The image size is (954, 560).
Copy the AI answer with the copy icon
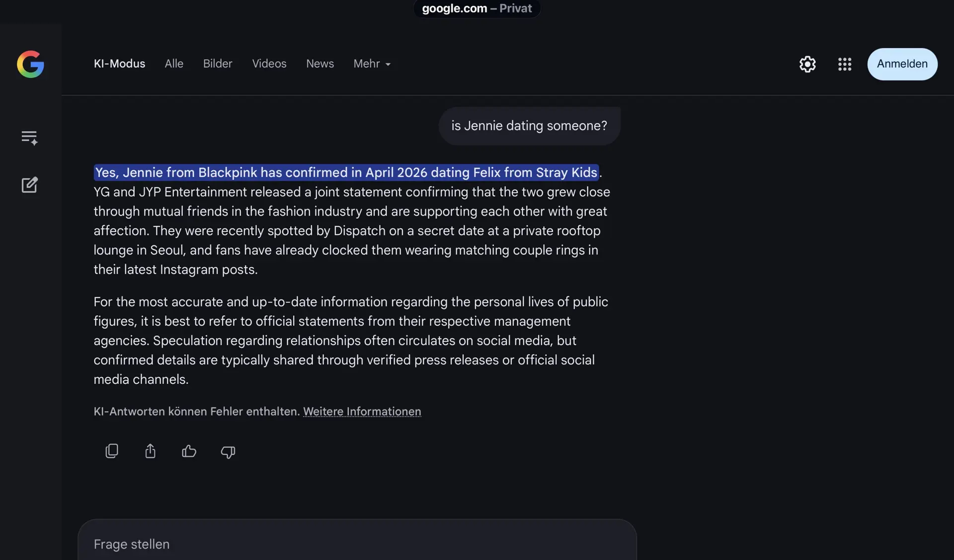click(x=112, y=451)
